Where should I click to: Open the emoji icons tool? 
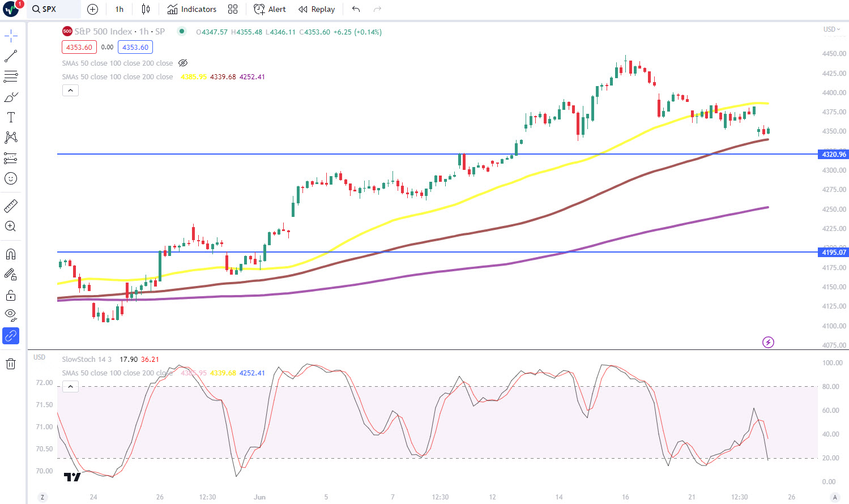tap(11, 178)
